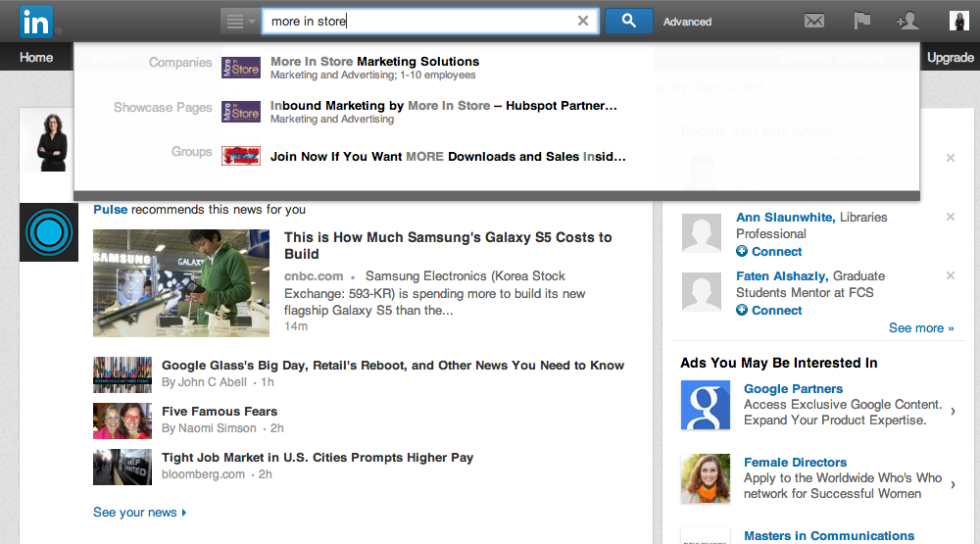Click the Samsung Galaxy S5 article image

pyautogui.click(x=181, y=283)
